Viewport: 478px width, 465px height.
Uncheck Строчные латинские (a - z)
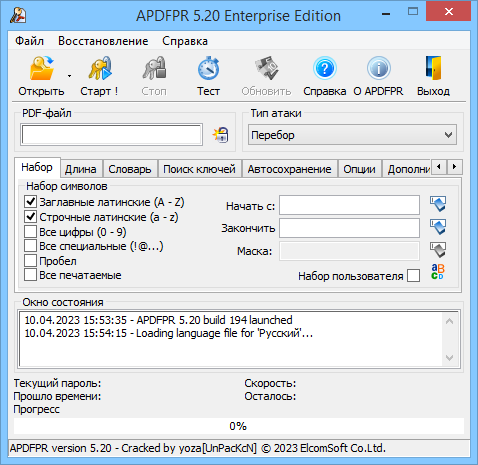pos(30,217)
